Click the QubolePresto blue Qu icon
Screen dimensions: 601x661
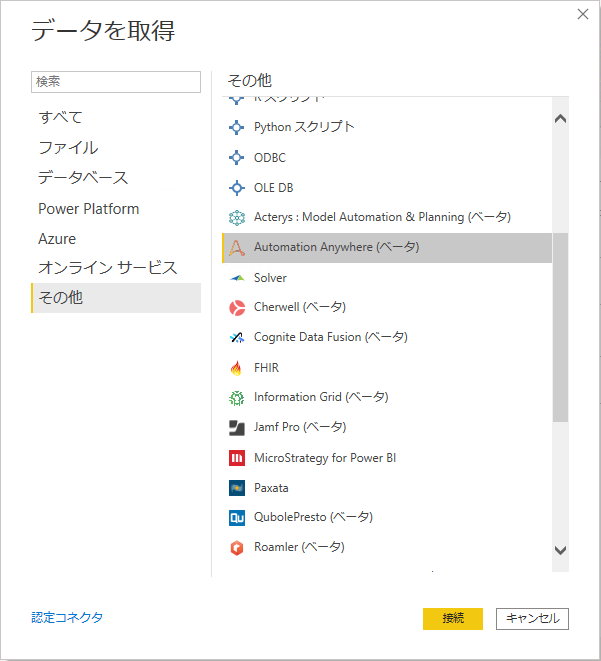tap(236, 518)
